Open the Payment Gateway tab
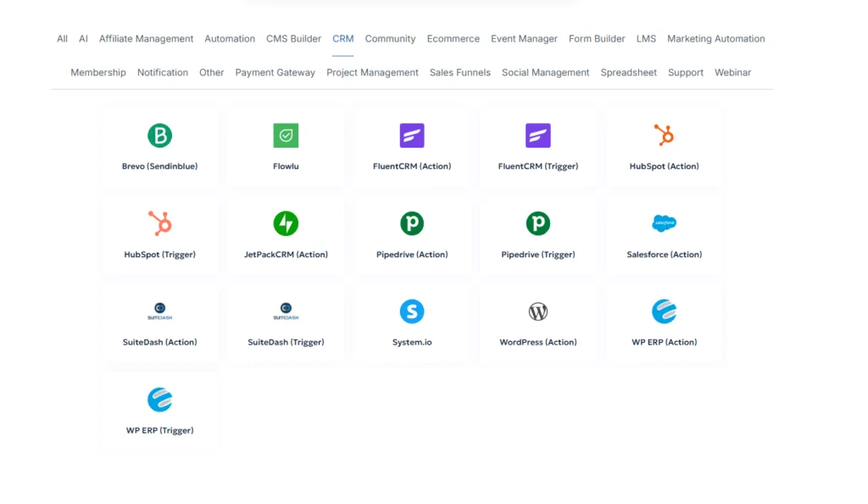The width and height of the screenshot is (868, 504). [x=275, y=73]
